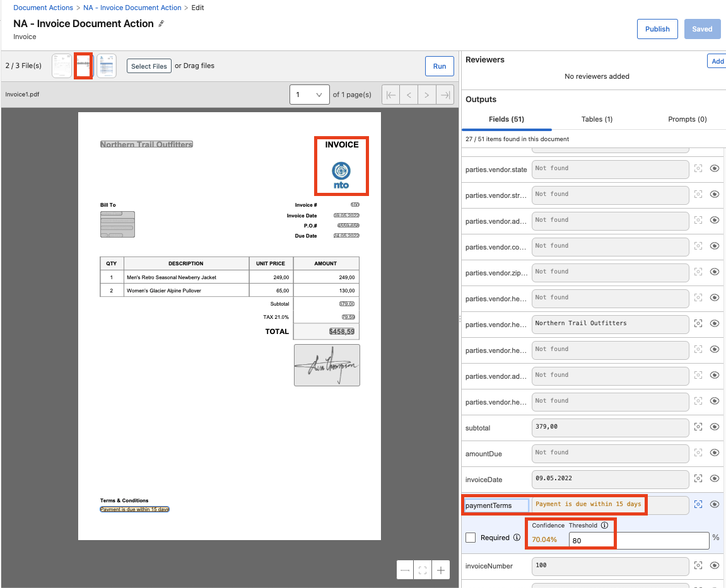Click the invoiceDate value 09.05.2022
Viewport: 726px width, 588px height.
(610, 479)
